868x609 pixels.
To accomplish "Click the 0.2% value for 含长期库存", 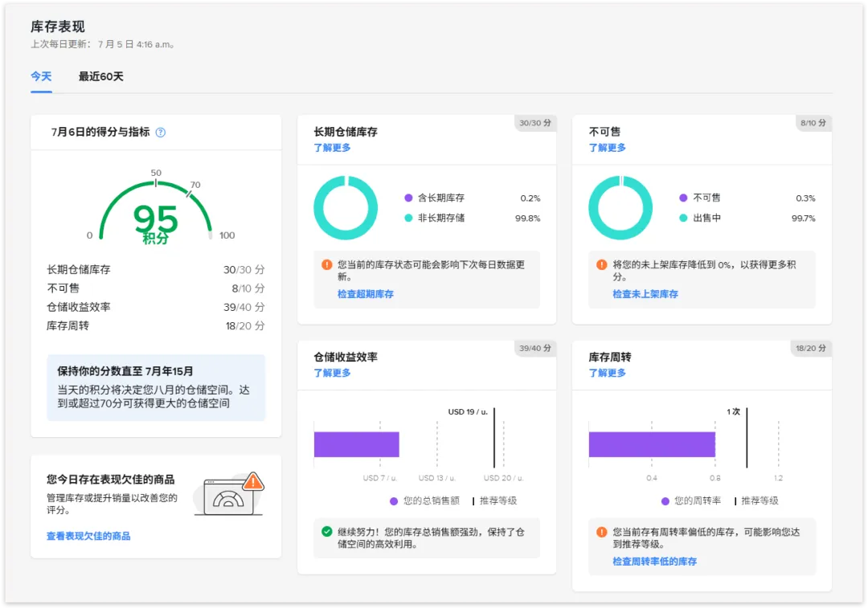I will pyautogui.click(x=530, y=198).
